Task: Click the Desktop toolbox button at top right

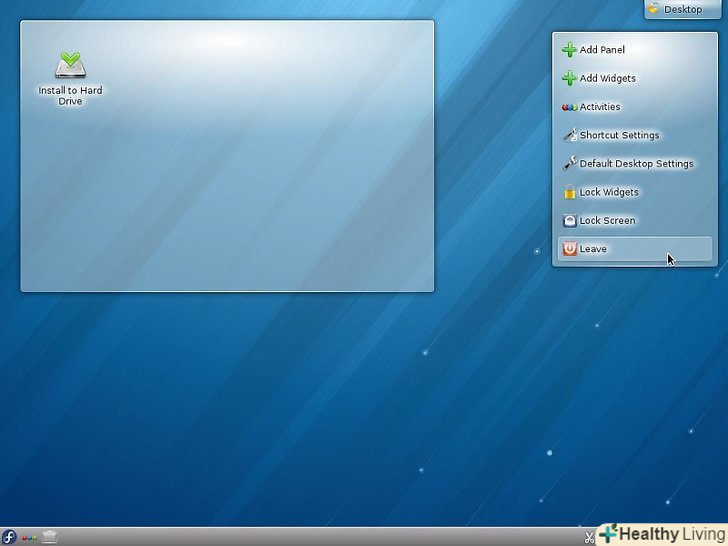Action: pos(682,9)
